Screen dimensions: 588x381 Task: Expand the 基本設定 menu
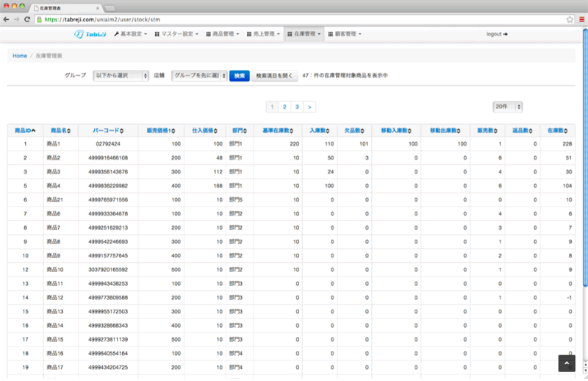pos(131,34)
